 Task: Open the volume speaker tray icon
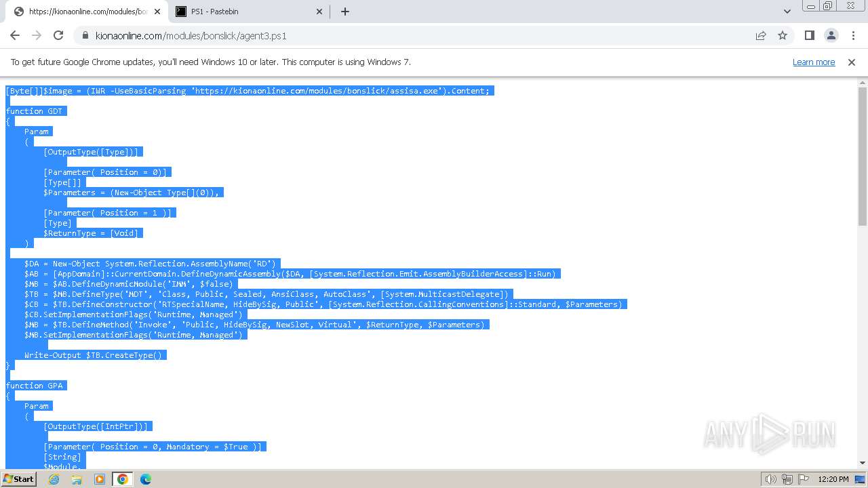771,479
